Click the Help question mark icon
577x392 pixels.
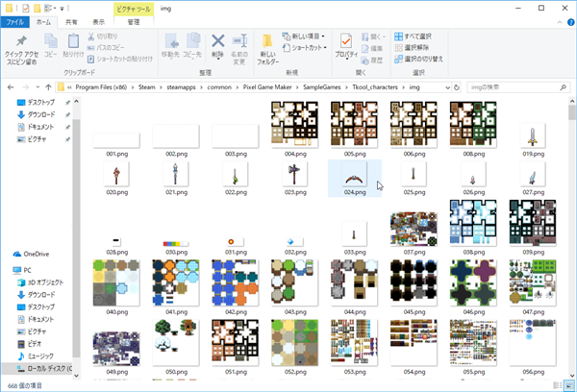(x=570, y=22)
